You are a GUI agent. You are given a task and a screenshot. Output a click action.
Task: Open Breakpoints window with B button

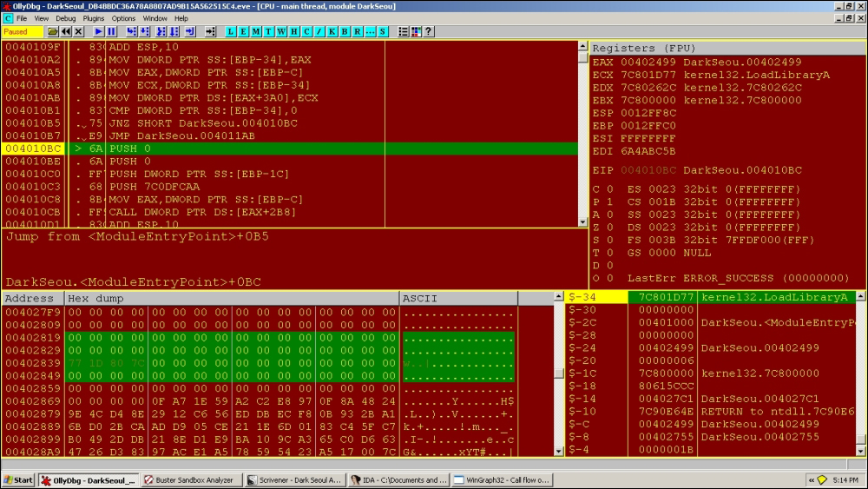coord(345,31)
